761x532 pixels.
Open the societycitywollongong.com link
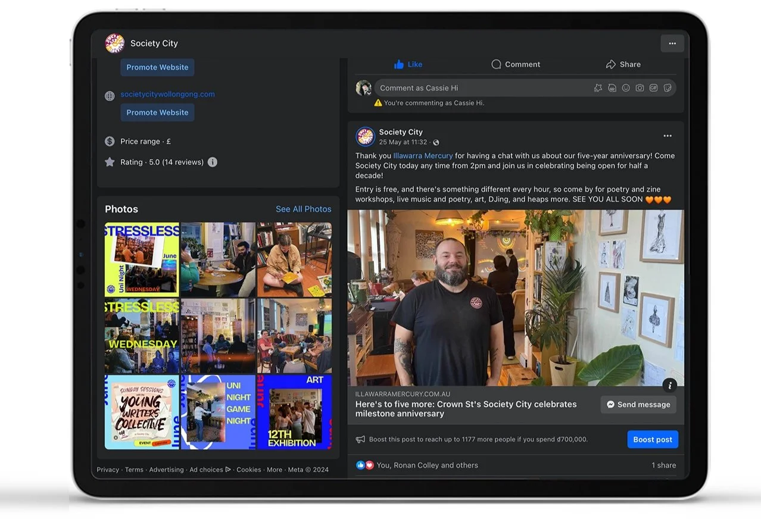(x=167, y=94)
